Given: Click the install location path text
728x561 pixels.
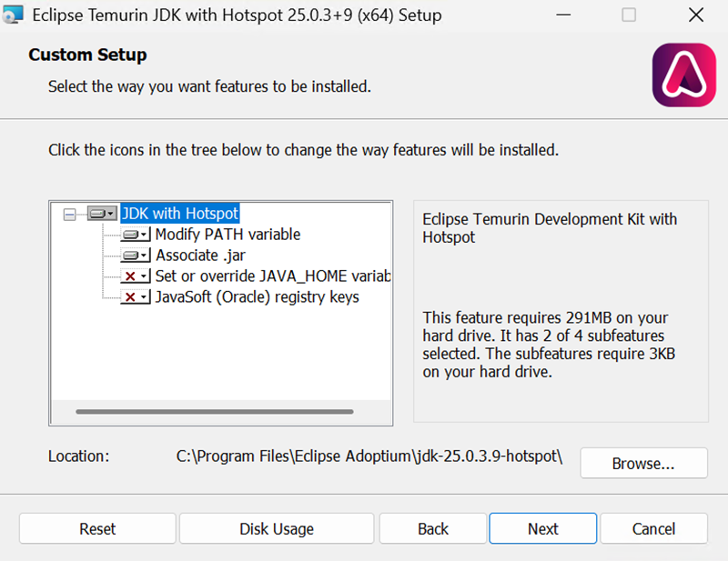Looking at the screenshot, I should click(x=369, y=456).
